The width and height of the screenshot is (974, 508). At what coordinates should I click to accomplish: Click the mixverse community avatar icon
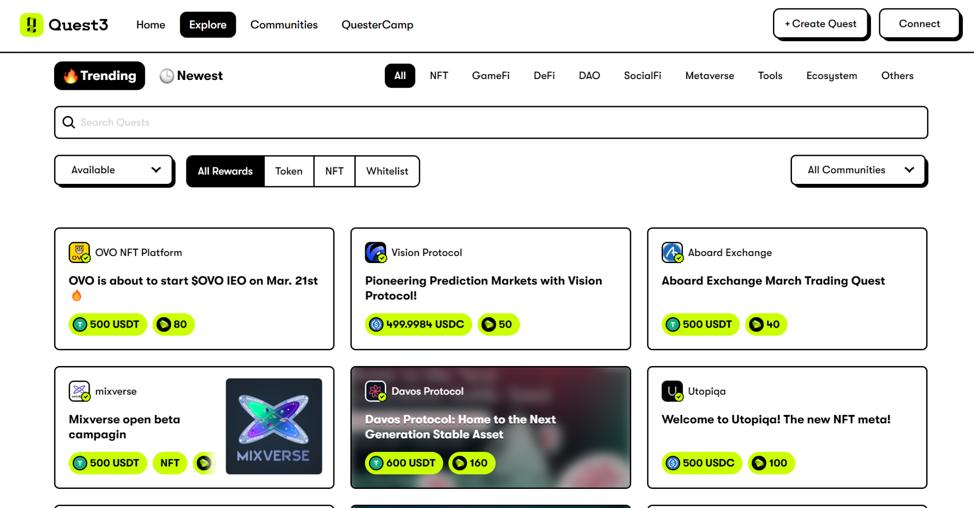[x=79, y=391]
